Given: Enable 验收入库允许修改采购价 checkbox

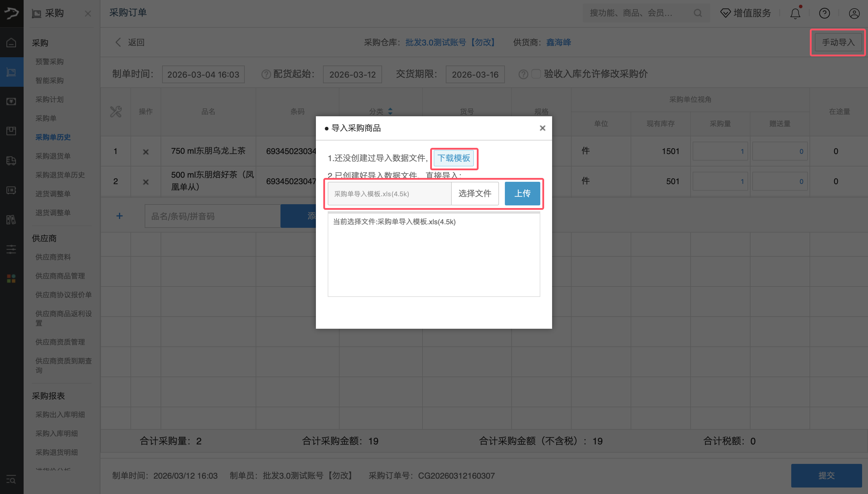Looking at the screenshot, I should click(536, 73).
